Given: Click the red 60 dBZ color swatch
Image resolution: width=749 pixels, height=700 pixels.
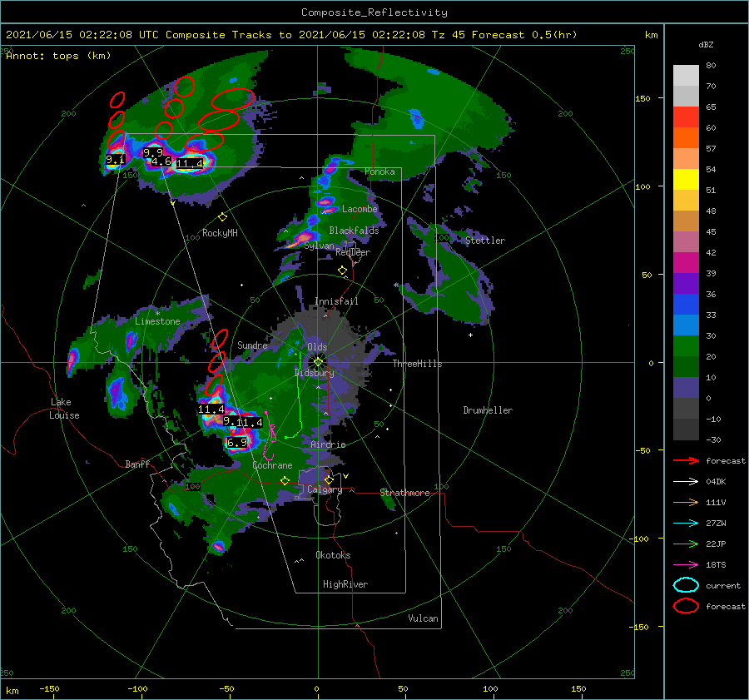Looking at the screenshot, I should 686,117.
